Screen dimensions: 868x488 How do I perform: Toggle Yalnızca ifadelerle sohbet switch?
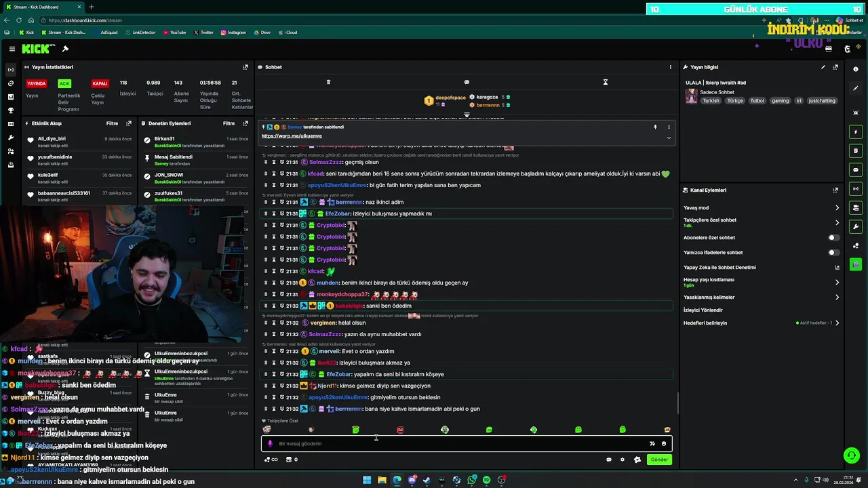point(834,253)
